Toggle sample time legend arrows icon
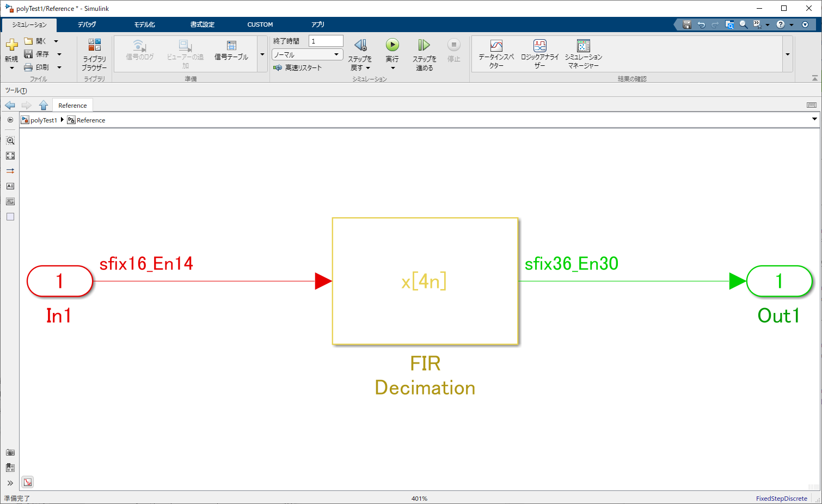The image size is (822, 504). click(x=10, y=171)
